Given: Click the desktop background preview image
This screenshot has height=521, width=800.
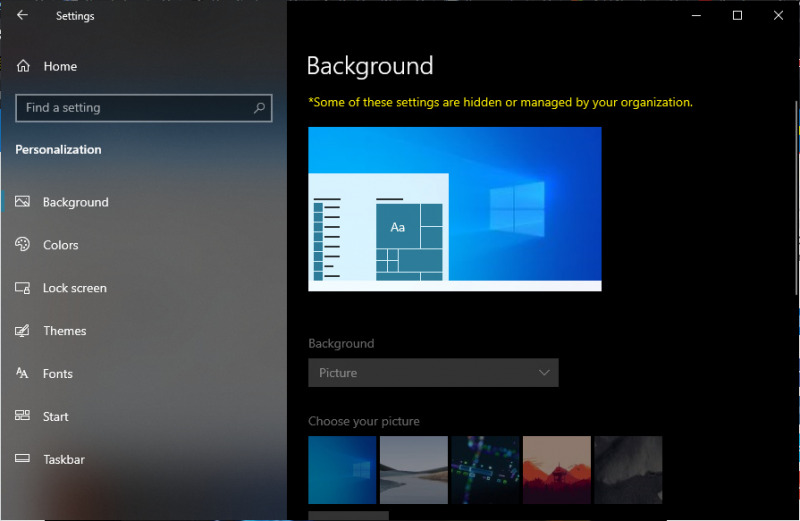Looking at the screenshot, I should click(x=455, y=209).
